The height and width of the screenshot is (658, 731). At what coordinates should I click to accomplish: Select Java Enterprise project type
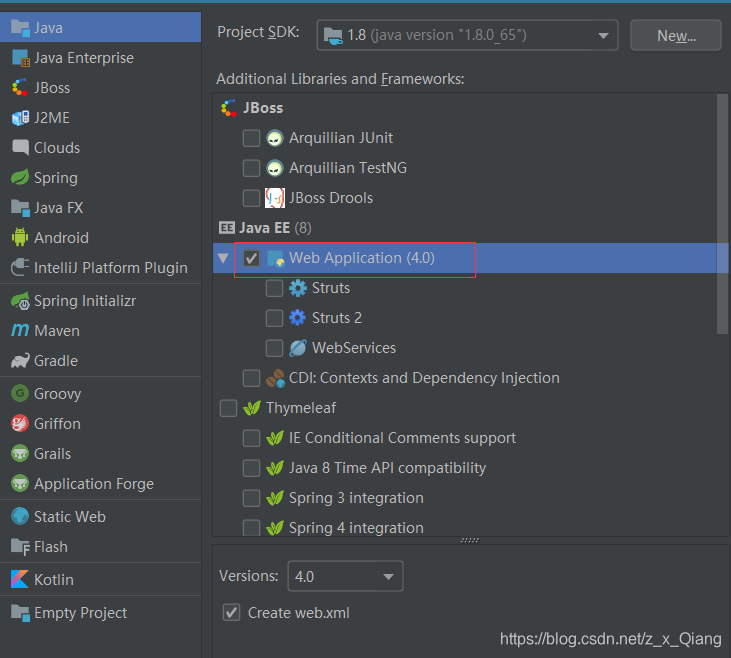100,58
